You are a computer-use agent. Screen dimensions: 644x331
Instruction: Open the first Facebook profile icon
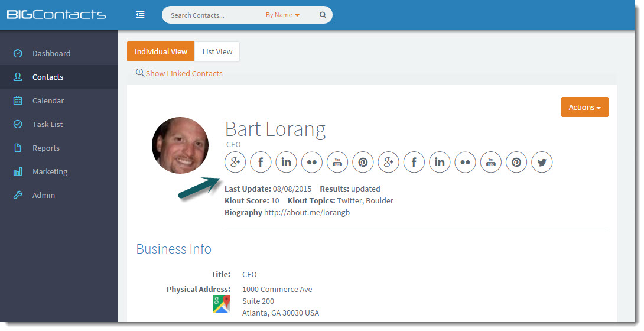point(261,162)
